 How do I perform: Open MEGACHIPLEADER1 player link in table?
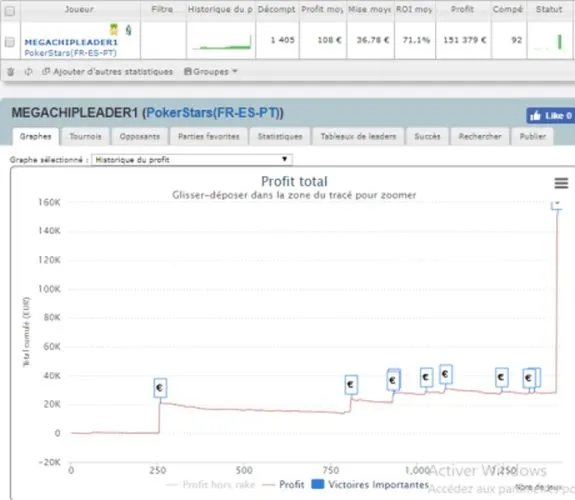(x=71, y=42)
